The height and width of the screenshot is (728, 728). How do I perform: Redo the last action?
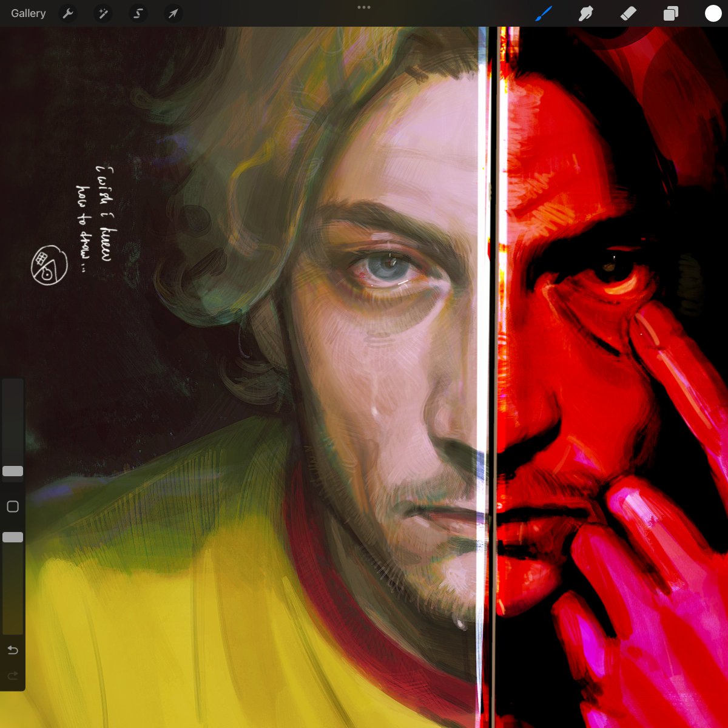coord(13,676)
